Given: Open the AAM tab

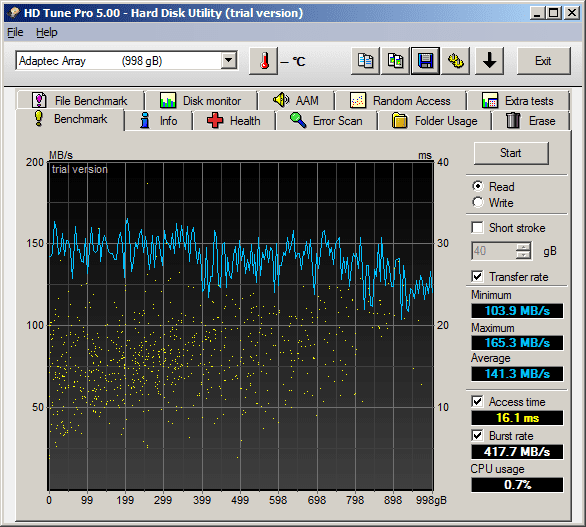Looking at the screenshot, I should 296,101.
